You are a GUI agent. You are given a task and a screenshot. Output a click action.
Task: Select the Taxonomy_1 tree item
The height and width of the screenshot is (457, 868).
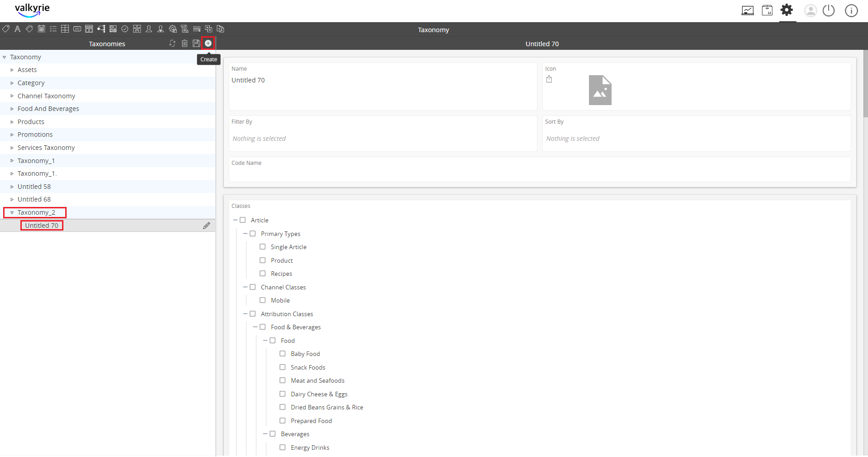pos(36,161)
